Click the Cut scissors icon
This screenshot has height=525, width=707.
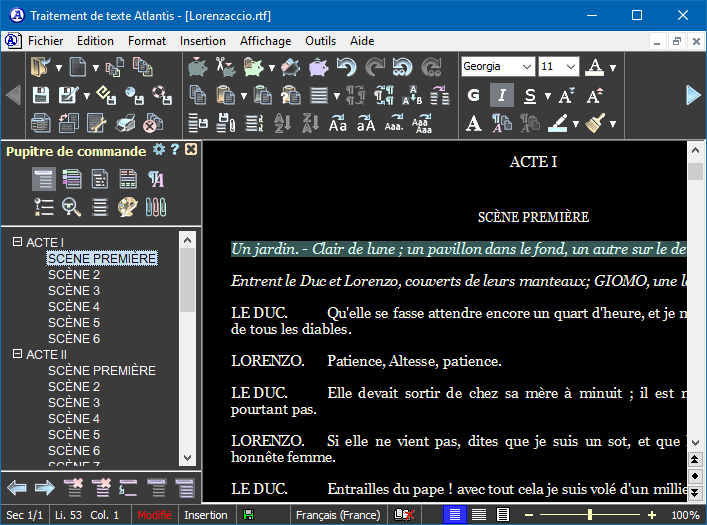point(225,67)
